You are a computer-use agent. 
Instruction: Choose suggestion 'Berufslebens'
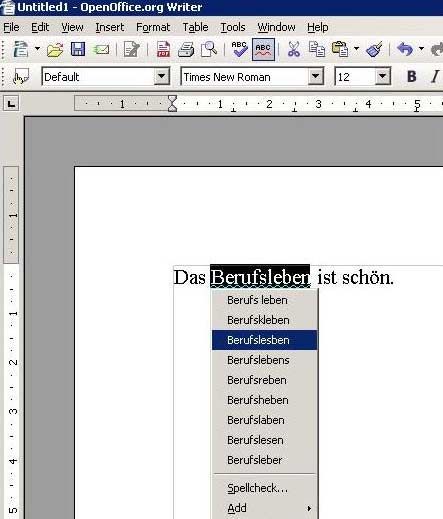265,360
